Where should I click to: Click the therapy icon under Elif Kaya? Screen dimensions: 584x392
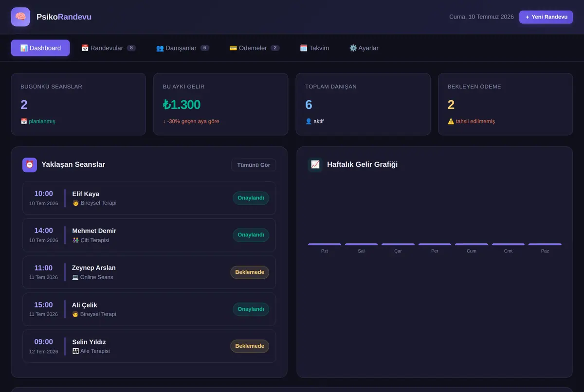(75, 203)
